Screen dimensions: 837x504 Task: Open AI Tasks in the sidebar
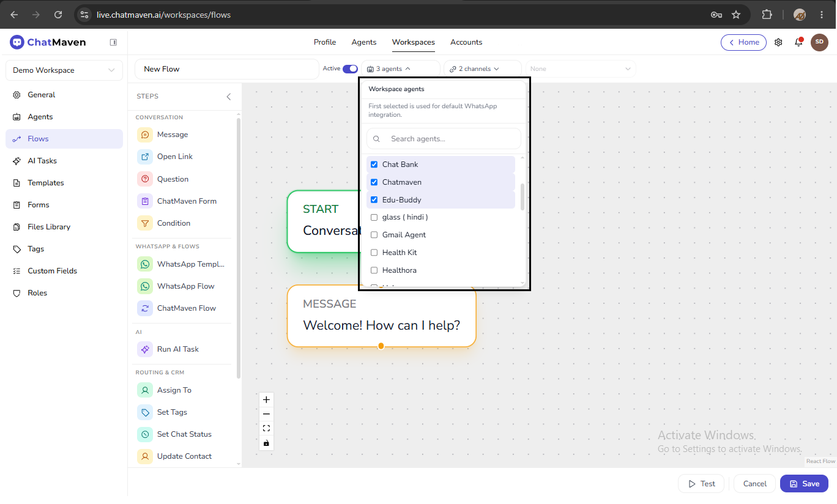pyautogui.click(x=64, y=161)
